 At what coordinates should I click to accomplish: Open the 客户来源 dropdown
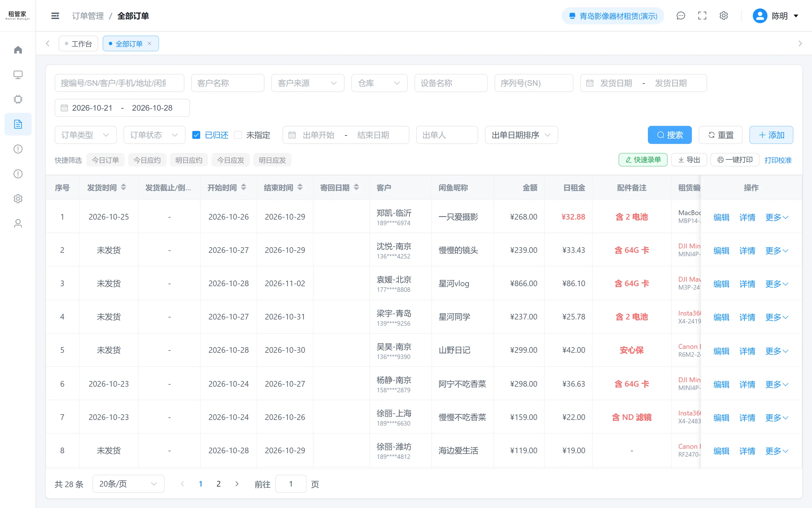[308, 83]
